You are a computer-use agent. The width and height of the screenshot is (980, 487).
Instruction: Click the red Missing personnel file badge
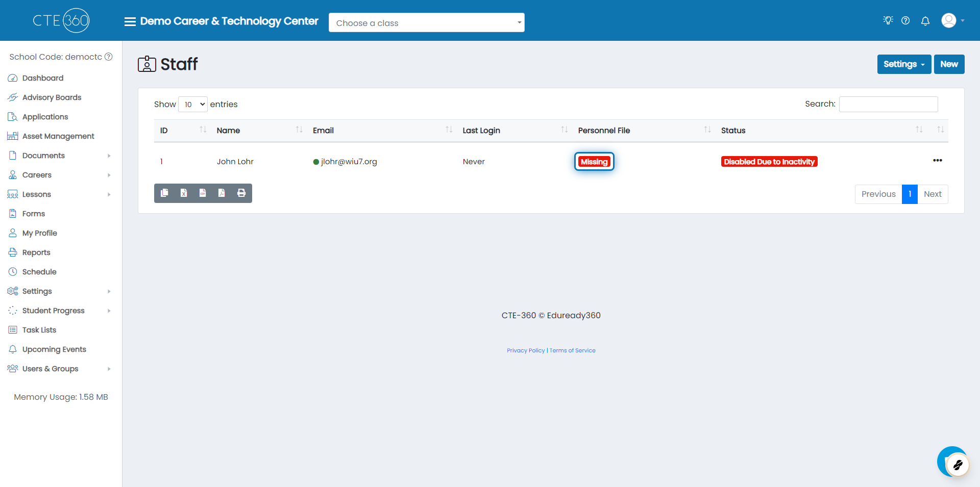click(x=594, y=162)
